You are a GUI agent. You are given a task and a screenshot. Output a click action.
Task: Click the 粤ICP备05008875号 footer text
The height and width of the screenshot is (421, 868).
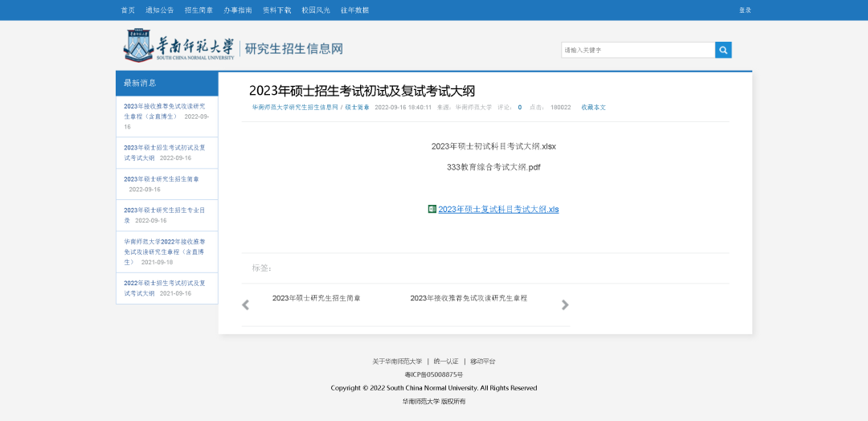point(434,374)
